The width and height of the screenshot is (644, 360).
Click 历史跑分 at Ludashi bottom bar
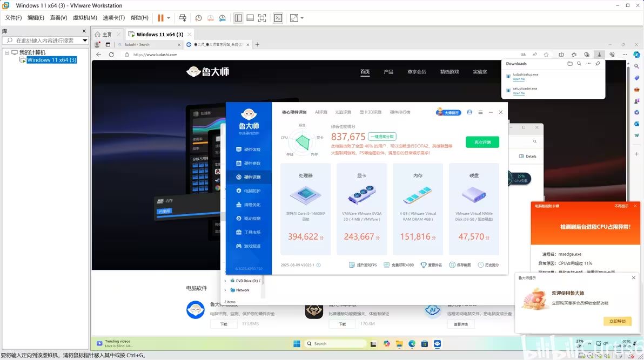tap(488, 265)
